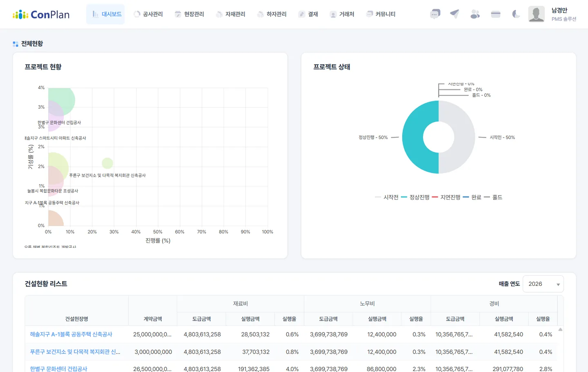This screenshot has width=588, height=372.
Task: Click the ConPlan logo
Action: pyautogui.click(x=41, y=15)
